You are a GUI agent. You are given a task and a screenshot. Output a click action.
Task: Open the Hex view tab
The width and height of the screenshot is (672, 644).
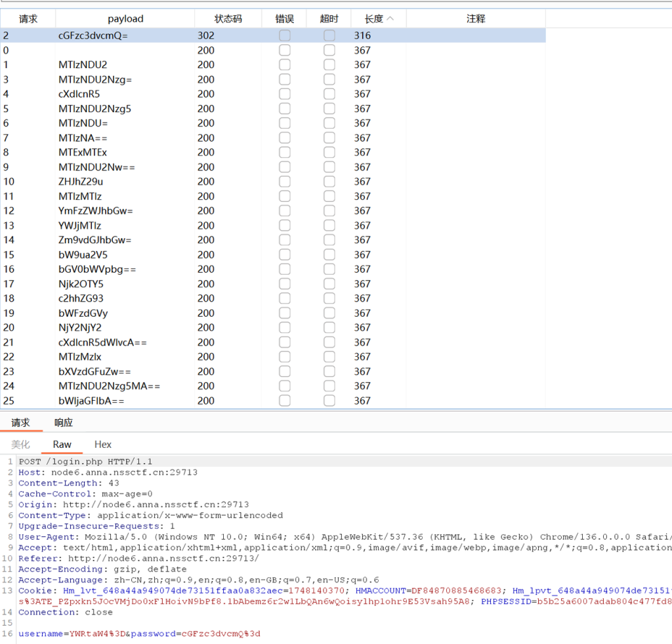(x=103, y=445)
